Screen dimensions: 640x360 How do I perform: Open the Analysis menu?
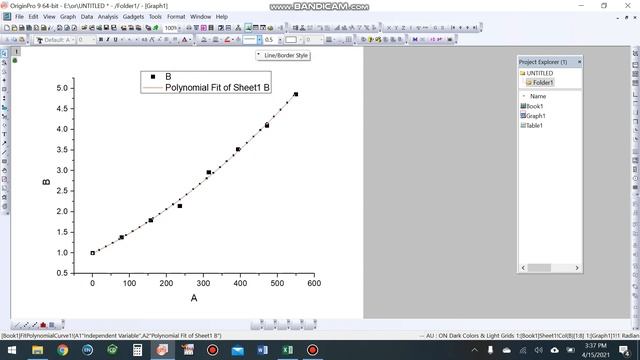(108, 17)
